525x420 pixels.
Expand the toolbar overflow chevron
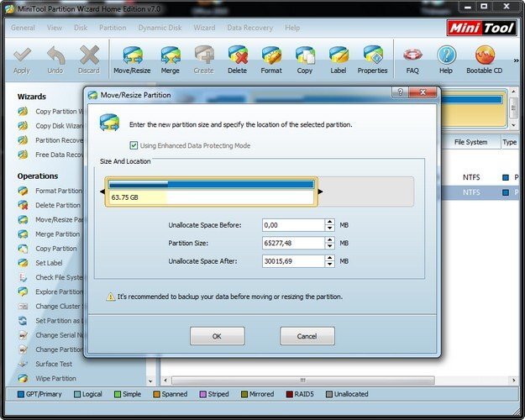tap(517, 60)
